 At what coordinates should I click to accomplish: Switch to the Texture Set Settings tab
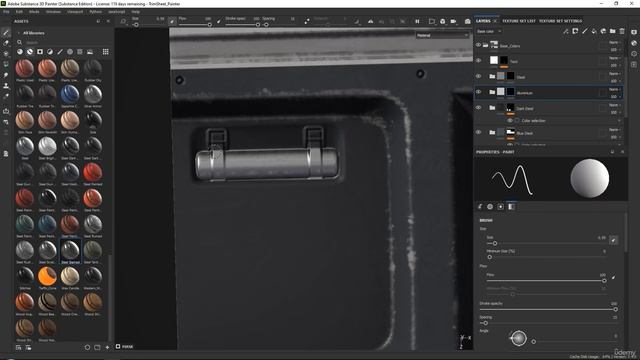560,21
